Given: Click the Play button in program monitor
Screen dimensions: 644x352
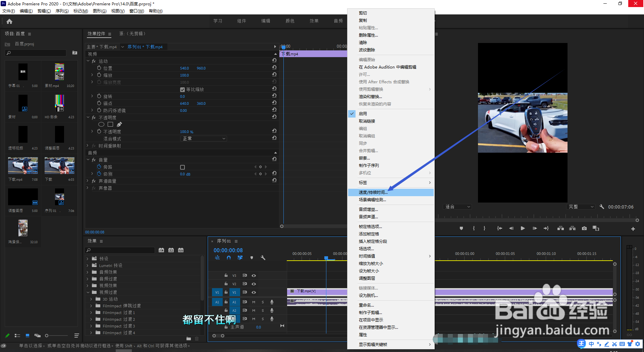Looking at the screenshot, I should coord(523,228).
